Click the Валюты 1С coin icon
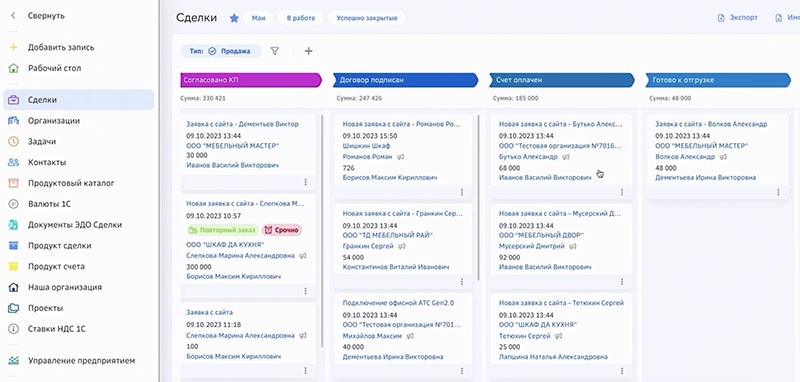Screen dimensions: 800x382 pos(13,204)
